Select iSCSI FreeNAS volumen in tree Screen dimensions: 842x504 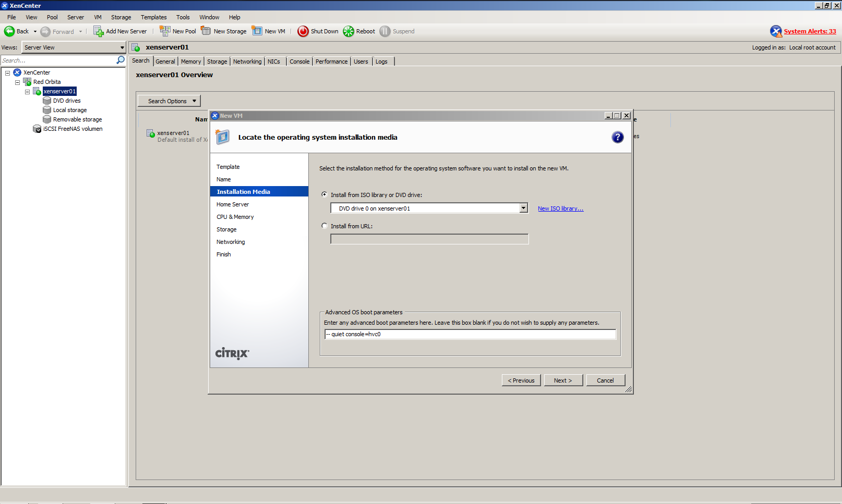point(73,129)
